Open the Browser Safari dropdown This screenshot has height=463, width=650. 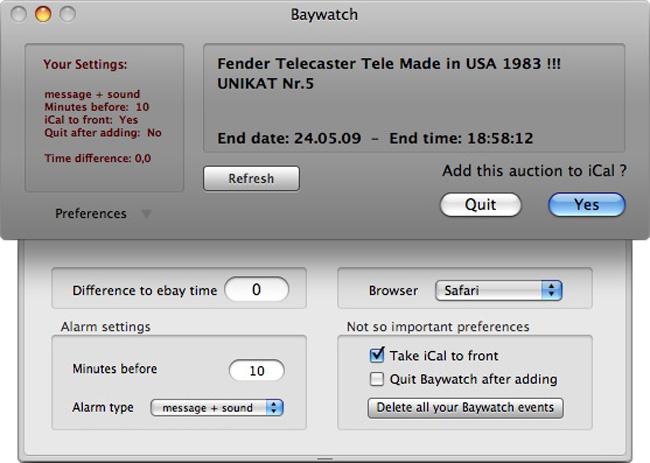(499, 291)
